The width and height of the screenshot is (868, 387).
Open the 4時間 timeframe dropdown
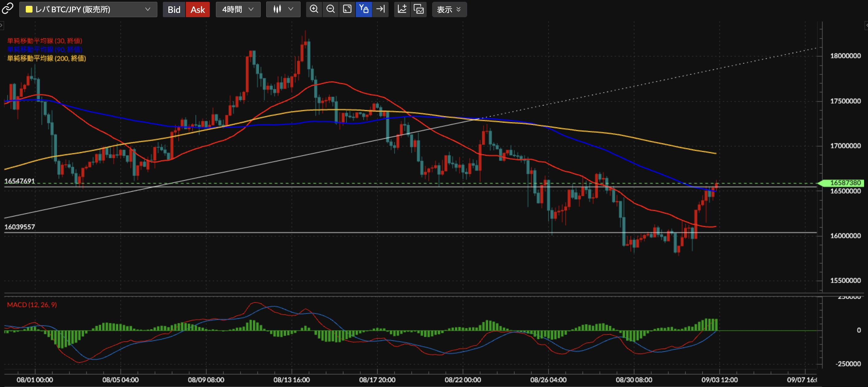click(238, 10)
